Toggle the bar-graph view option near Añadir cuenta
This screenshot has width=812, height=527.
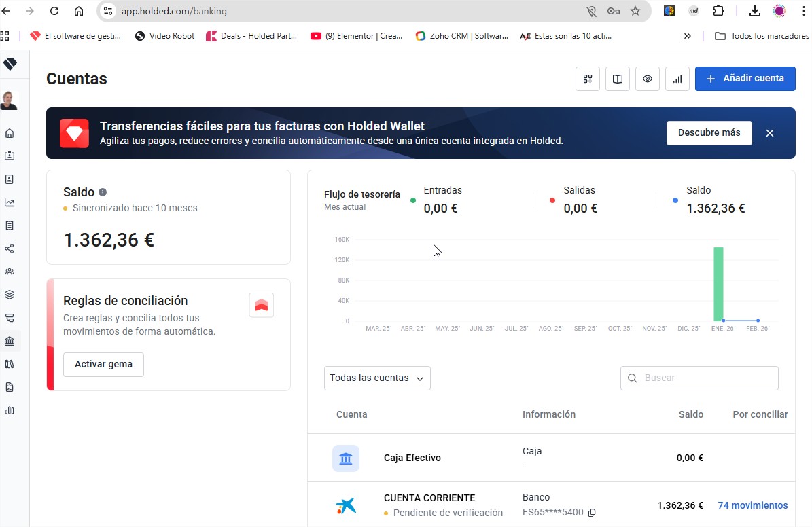point(677,79)
